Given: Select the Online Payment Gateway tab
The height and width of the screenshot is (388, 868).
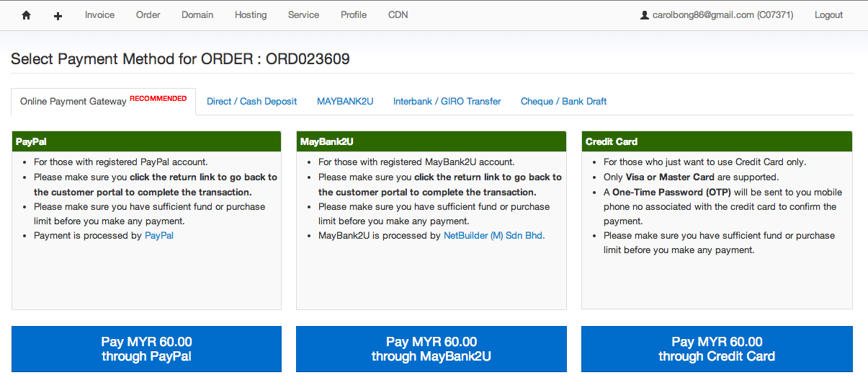Looking at the screenshot, I should pos(104,101).
